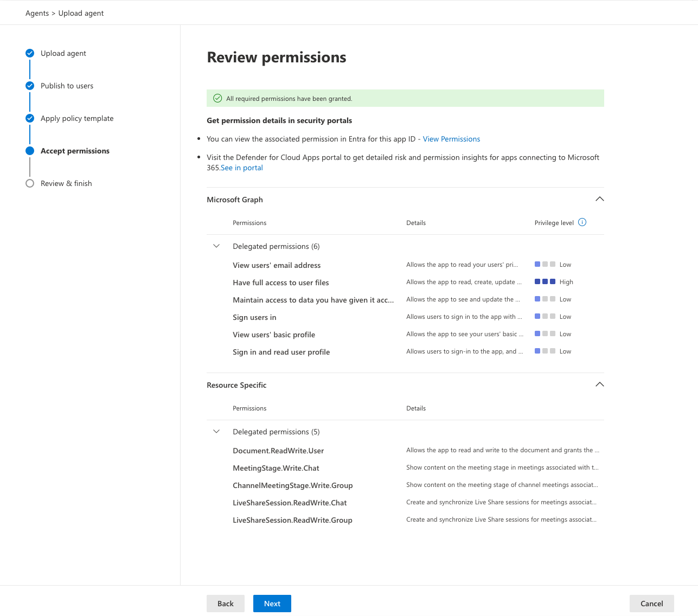Open the Defender portal via See in portal

pos(241,168)
